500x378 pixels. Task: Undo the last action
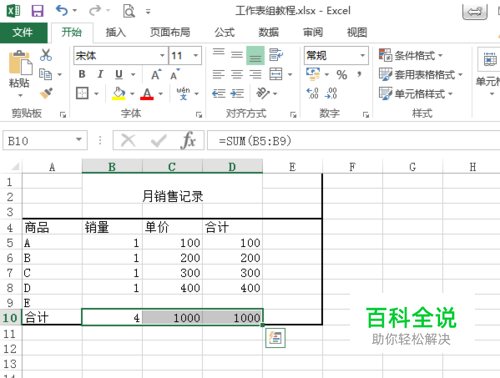click(62, 11)
